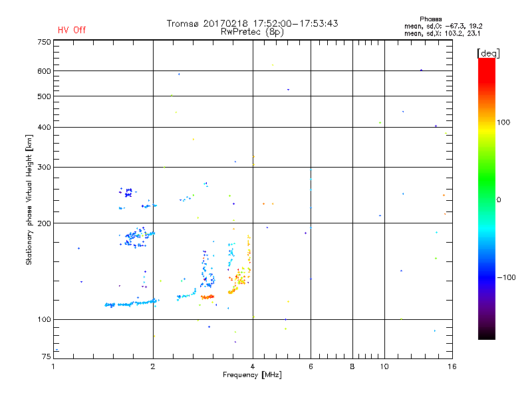Select the 'mean, sd,X: 103.2, 23.1' line

(x=442, y=33)
